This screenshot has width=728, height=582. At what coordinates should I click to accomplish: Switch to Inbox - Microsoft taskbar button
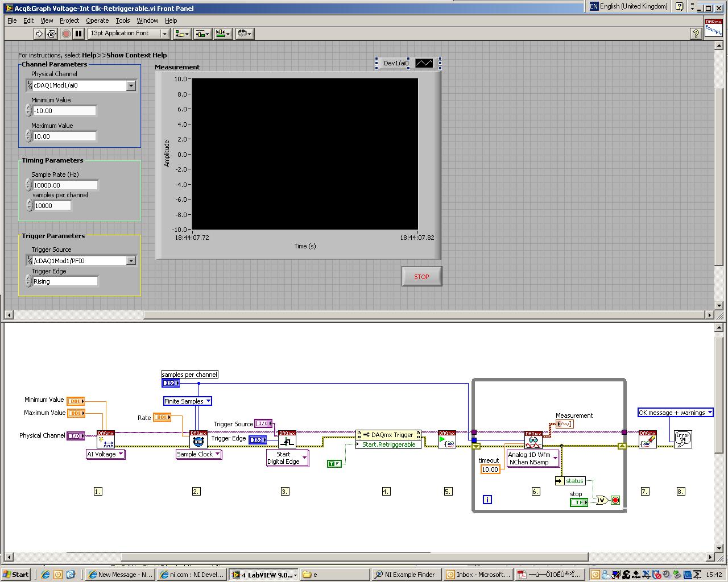tap(478, 575)
